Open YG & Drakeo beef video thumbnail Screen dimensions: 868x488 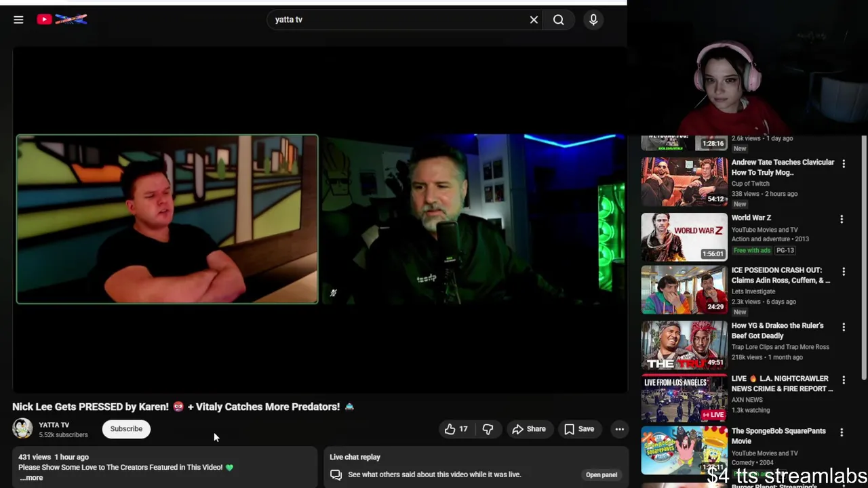(684, 345)
